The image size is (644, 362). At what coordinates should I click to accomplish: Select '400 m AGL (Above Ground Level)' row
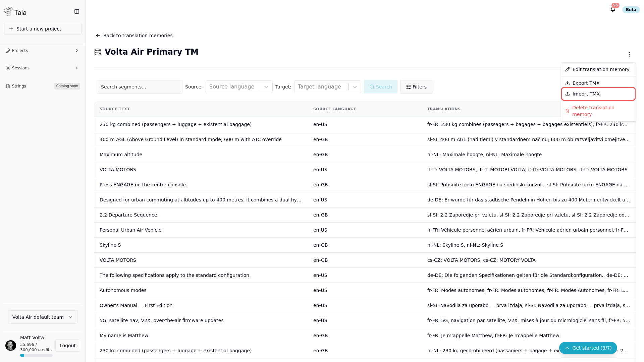point(365,139)
